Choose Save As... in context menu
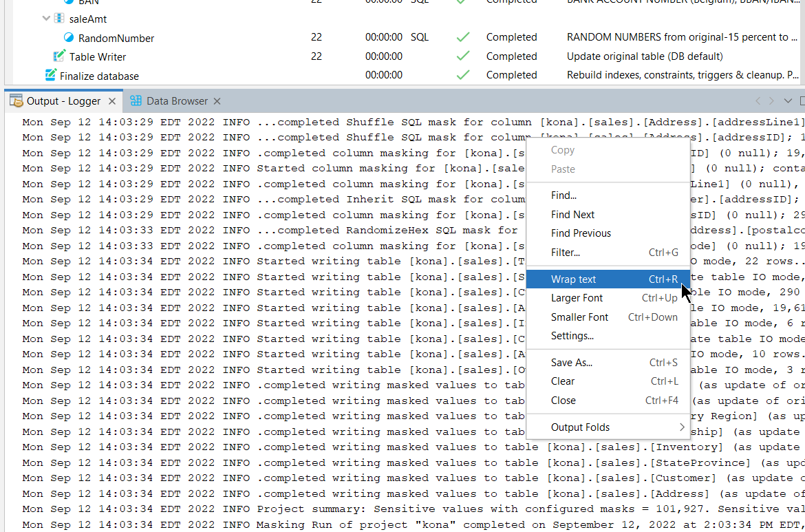This screenshot has width=805, height=532. 608,363
